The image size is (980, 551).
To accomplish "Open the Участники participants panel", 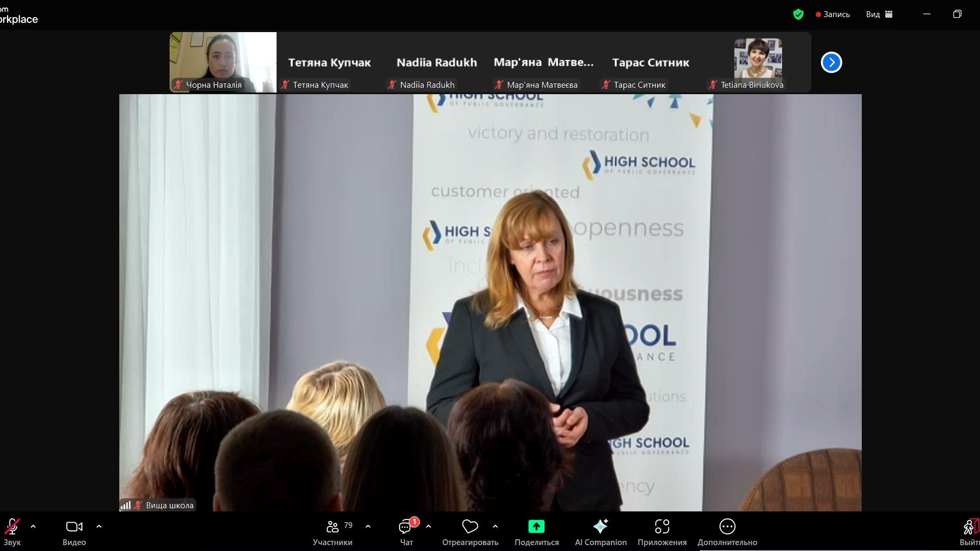I will (x=333, y=527).
